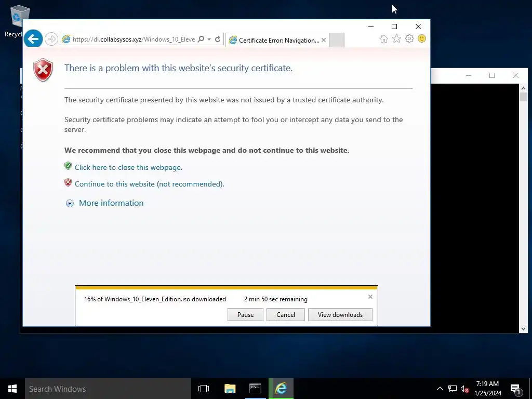The width and height of the screenshot is (532, 399).
Task: Open Favorites with the star icon
Action: click(x=396, y=38)
